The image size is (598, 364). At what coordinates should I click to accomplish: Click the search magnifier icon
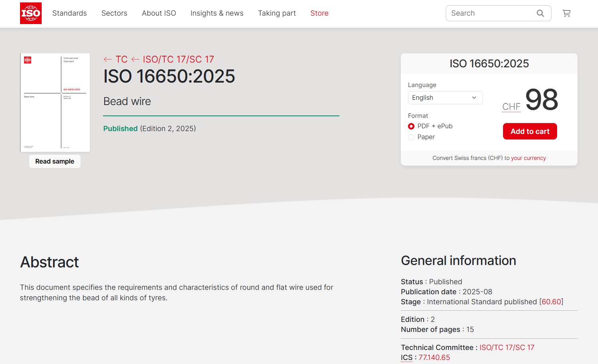(540, 13)
